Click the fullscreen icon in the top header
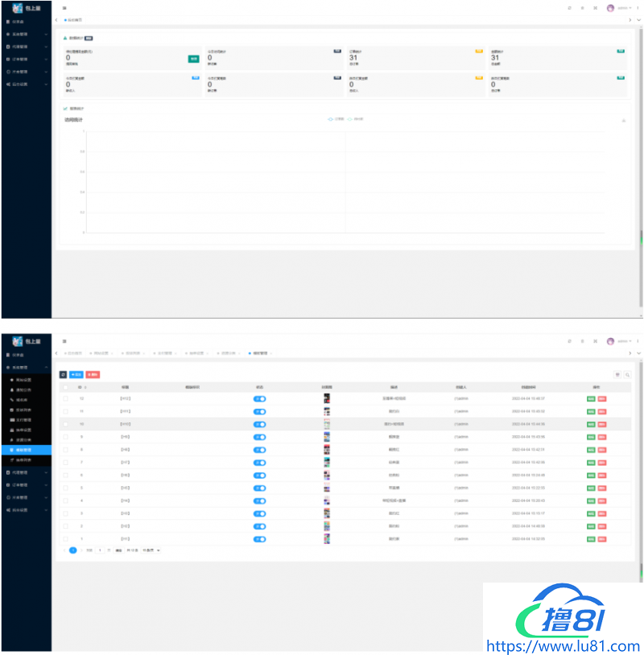644x655 pixels. point(595,7)
